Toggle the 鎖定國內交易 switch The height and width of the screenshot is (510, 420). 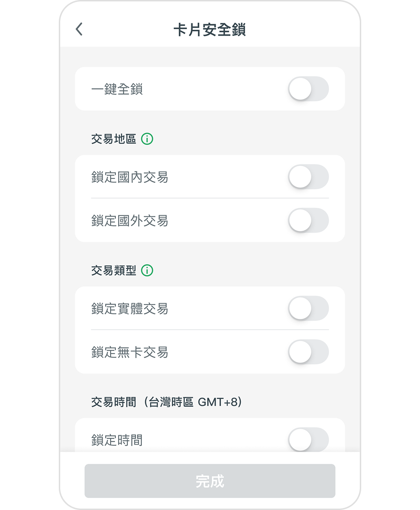(x=308, y=177)
